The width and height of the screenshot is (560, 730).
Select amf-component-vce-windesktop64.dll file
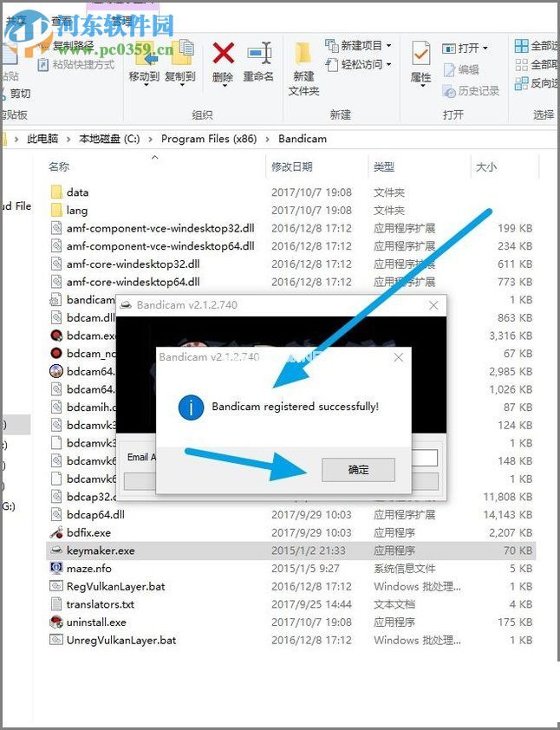point(160,246)
